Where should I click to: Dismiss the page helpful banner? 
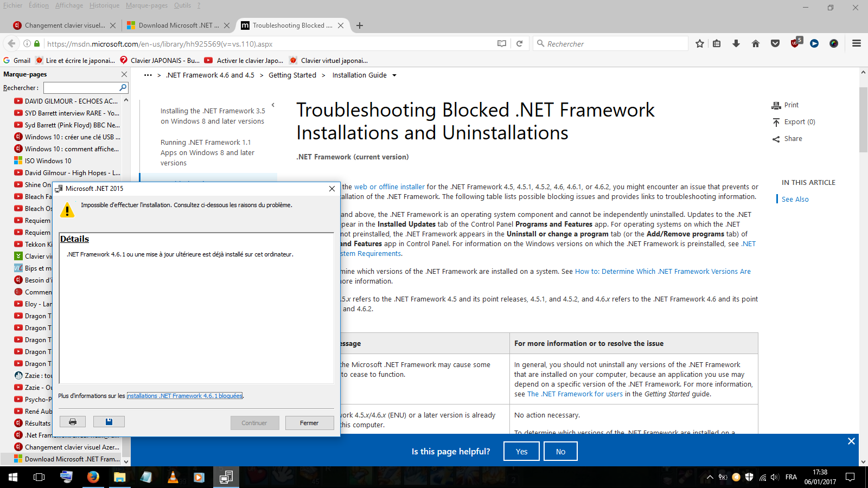click(851, 441)
